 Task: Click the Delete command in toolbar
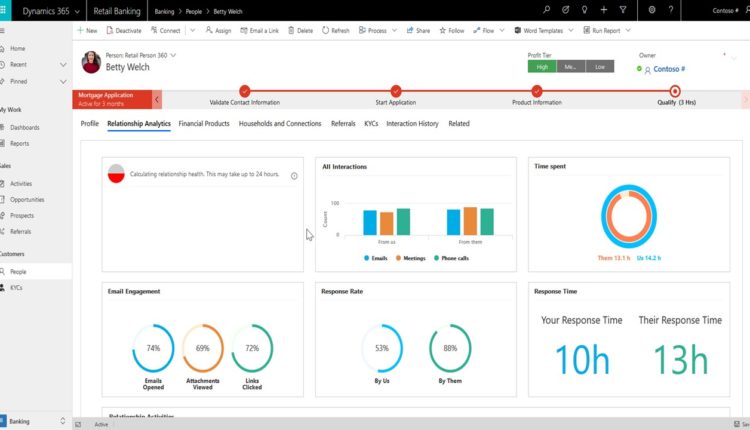coord(300,31)
